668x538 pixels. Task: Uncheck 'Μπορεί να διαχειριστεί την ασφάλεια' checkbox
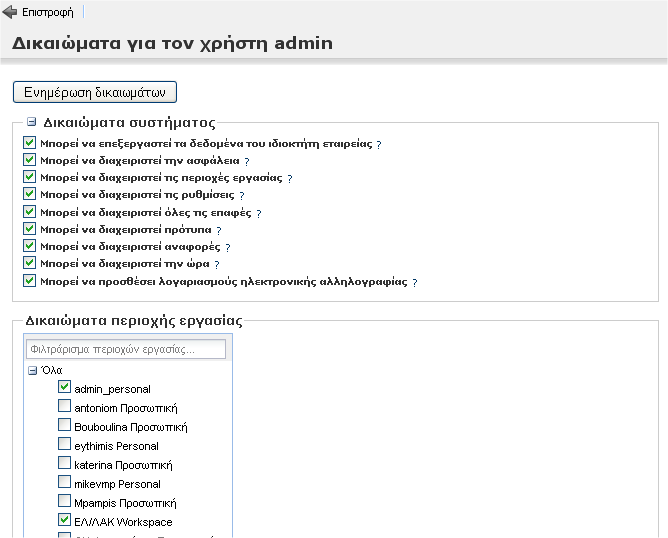tap(29, 160)
